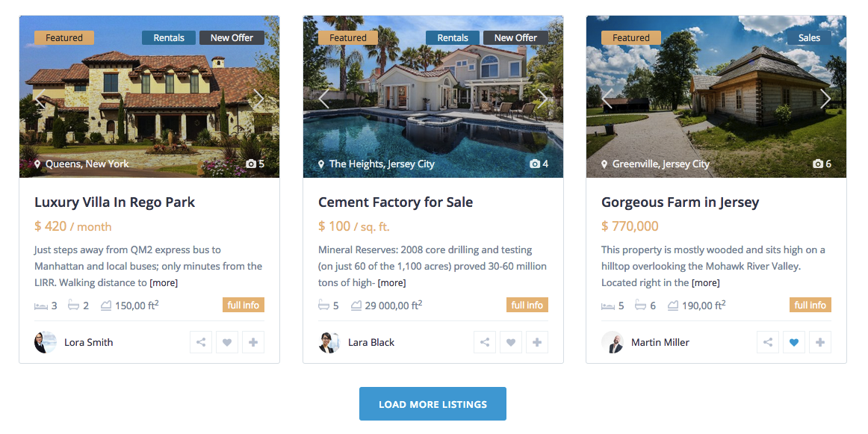Toggle the heart on the Cement Factory listing

tap(511, 342)
